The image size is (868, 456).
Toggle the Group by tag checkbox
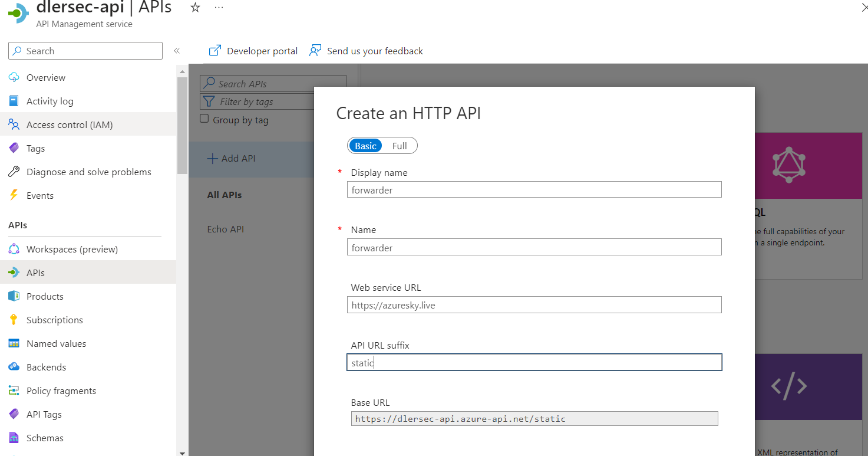204,119
